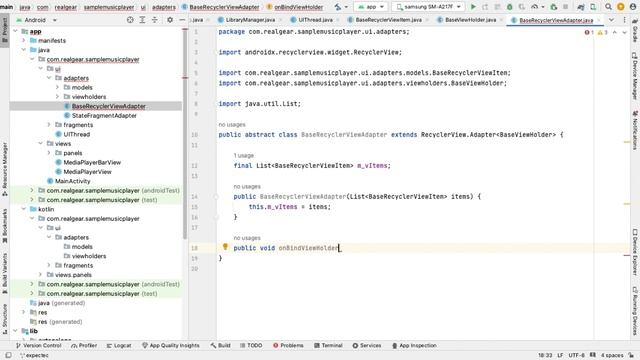Open the samsung SM-A217F device dropdown
The height and width of the screenshot is (360, 640).
pos(428,7)
